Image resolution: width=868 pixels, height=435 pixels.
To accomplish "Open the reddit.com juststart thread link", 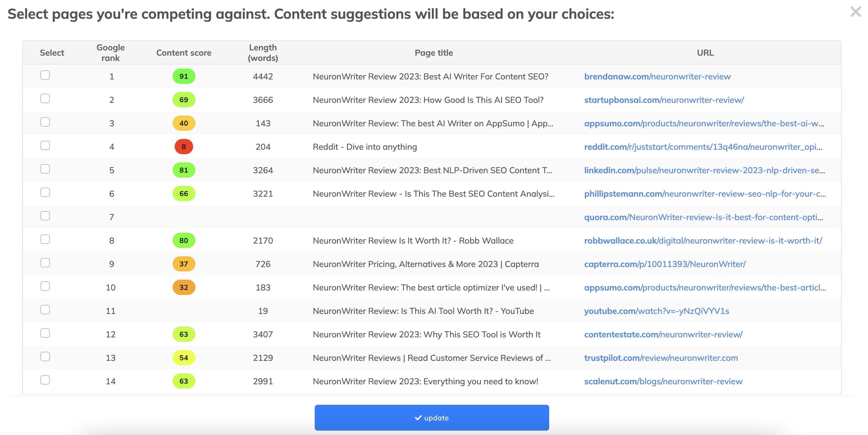I will (x=703, y=147).
